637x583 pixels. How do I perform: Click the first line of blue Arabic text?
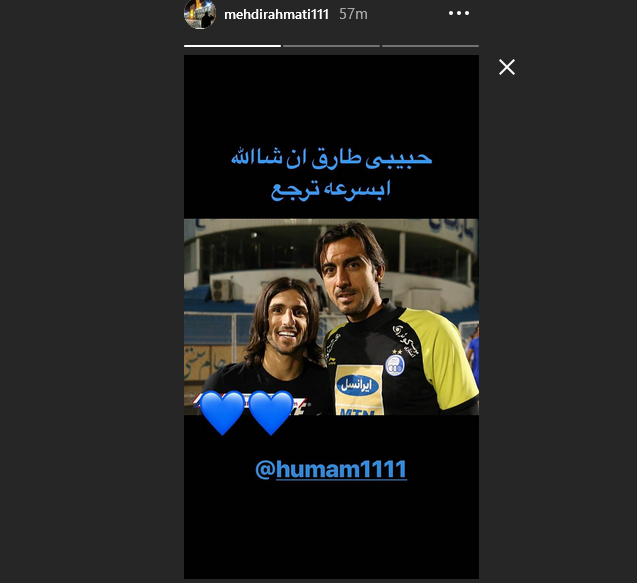coord(331,159)
